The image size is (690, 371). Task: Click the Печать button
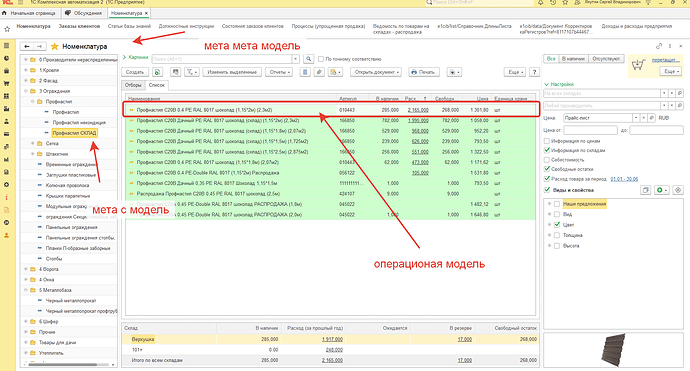click(424, 72)
